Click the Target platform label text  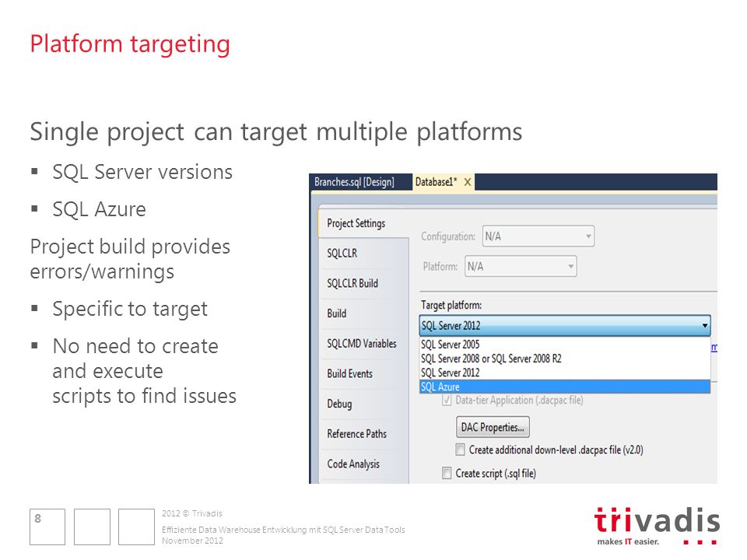coord(451,305)
